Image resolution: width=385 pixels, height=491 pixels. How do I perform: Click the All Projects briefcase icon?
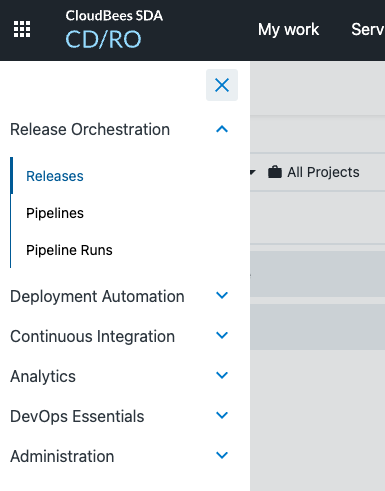[x=275, y=172]
